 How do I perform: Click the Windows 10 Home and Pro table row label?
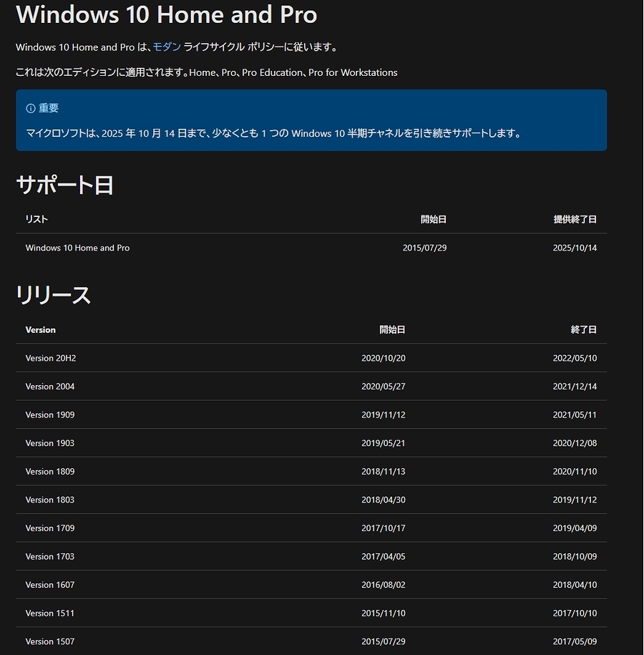[x=78, y=248]
